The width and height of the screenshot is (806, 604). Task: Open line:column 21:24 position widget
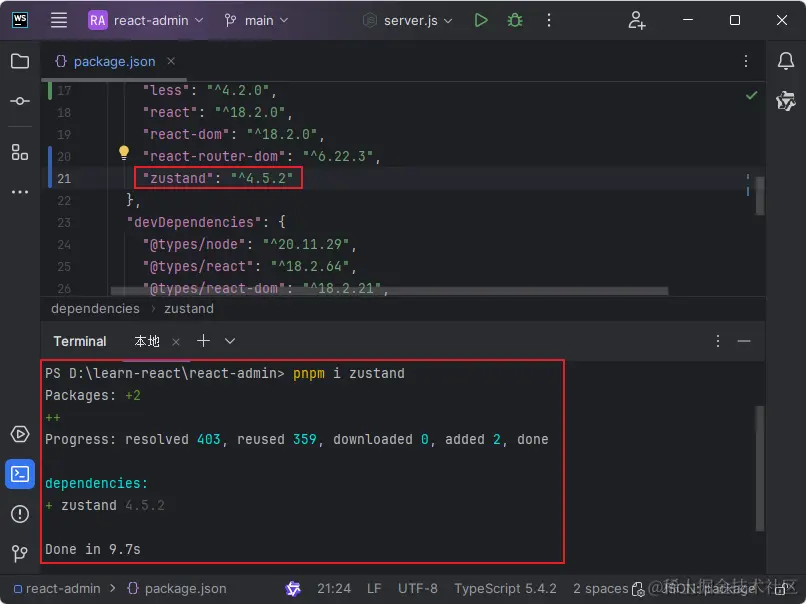(334, 589)
